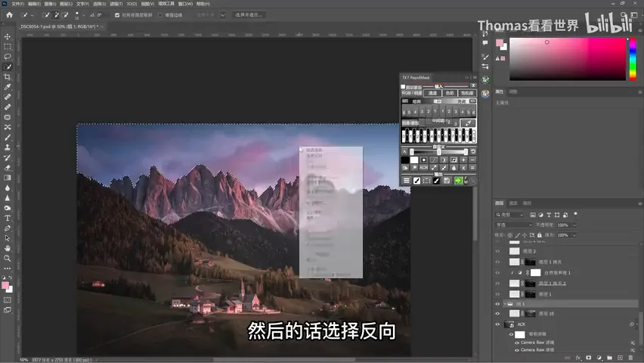
Task: Select the Gradient tool
Action: pos(8,178)
